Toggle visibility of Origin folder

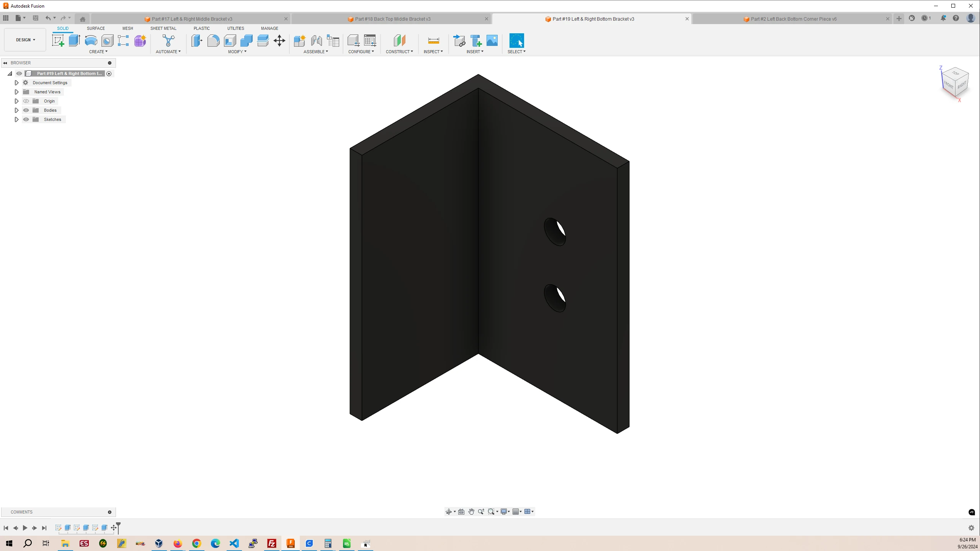[x=26, y=101]
